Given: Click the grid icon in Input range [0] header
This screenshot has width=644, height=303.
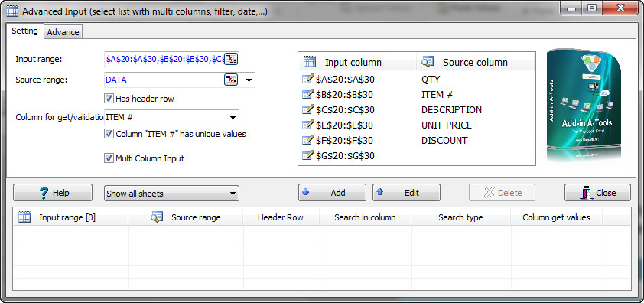Looking at the screenshot, I should 24,217.
